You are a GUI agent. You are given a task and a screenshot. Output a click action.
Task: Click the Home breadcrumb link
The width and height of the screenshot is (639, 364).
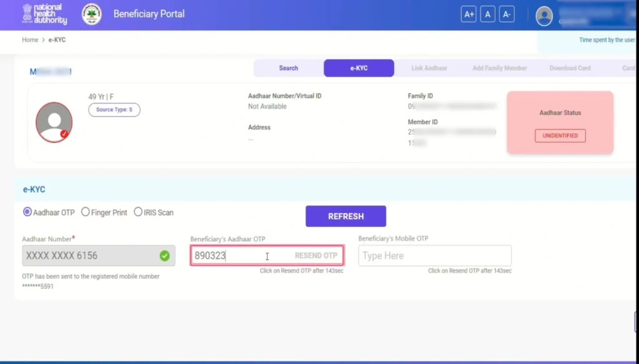[30, 40]
